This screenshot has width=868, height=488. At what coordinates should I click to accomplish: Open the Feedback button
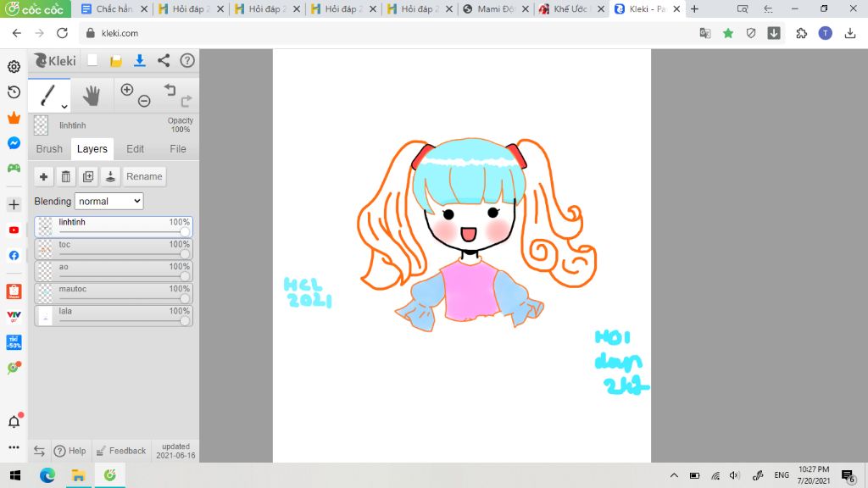121,451
